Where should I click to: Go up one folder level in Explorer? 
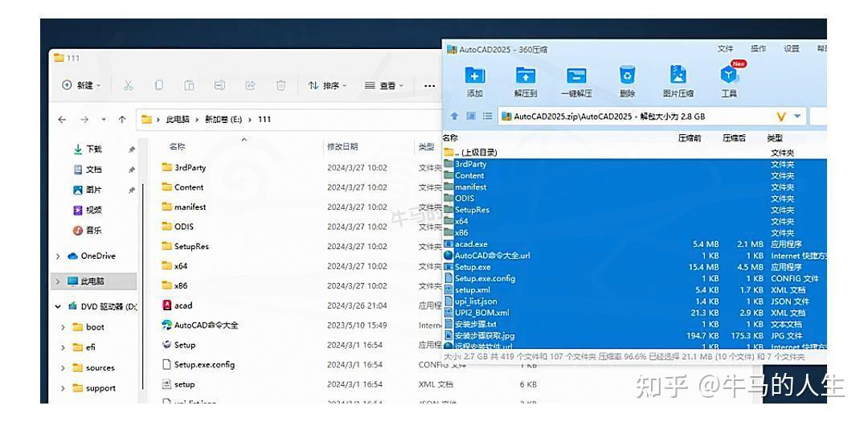click(122, 119)
